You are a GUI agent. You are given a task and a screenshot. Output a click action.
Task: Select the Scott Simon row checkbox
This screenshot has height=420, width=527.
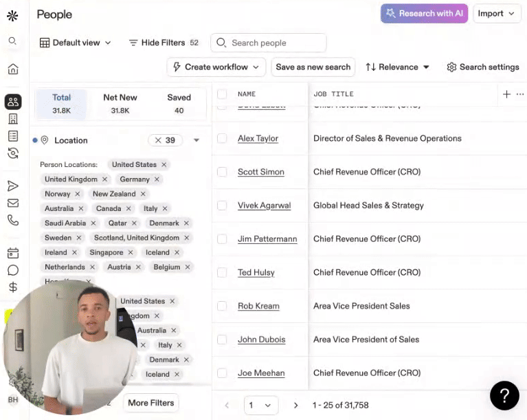tap(222, 172)
